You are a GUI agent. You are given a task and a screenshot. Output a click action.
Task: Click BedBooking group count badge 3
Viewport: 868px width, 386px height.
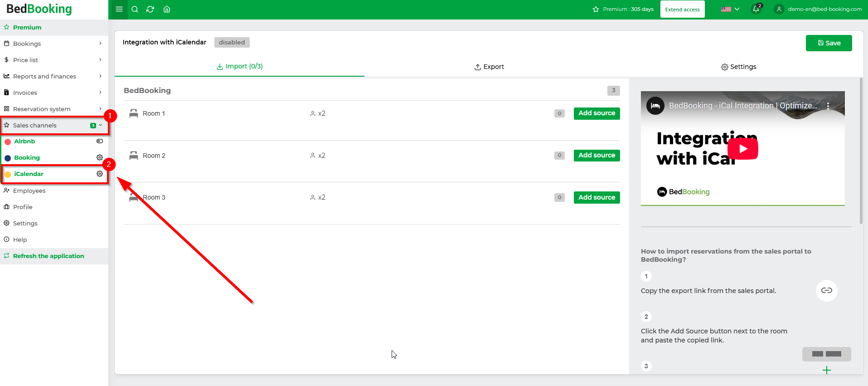[613, 90]
